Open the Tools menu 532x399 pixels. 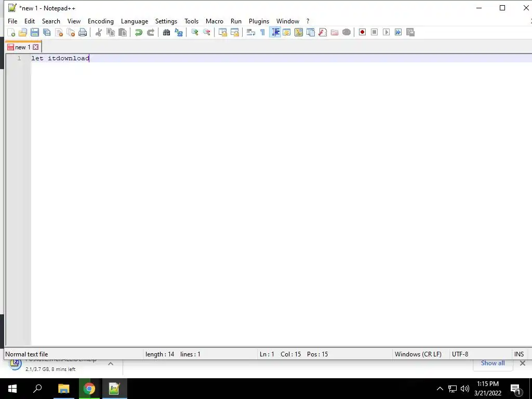191,21
